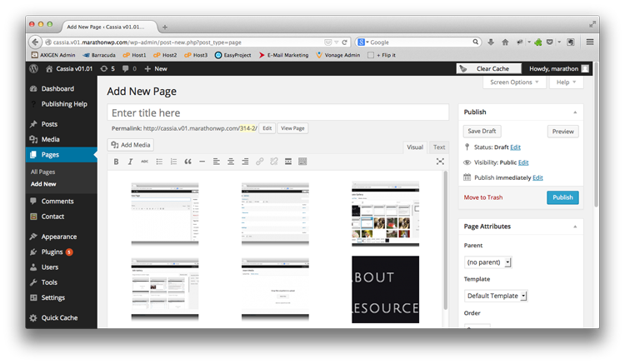Image resolution: width=625 pixels, height=364 pixels.
Task: Enable distraction-free fullscreen writing mode
Action: tap(440, 162)
